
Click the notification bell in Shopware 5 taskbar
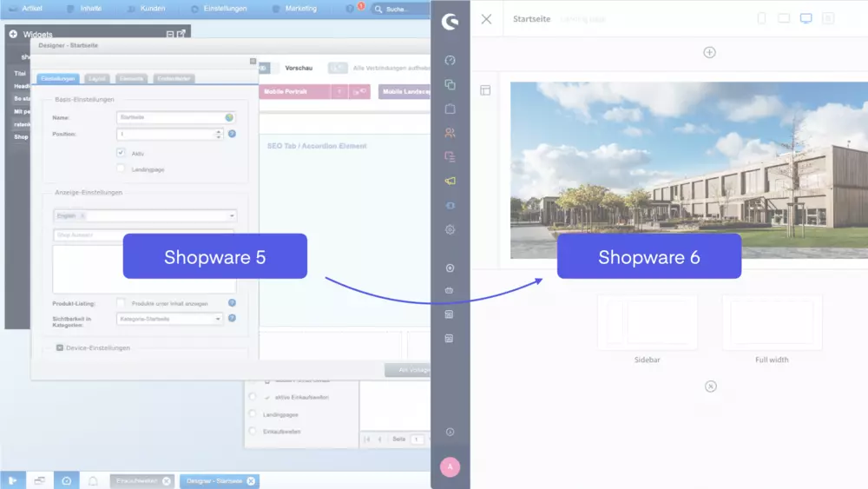[93, 480]
